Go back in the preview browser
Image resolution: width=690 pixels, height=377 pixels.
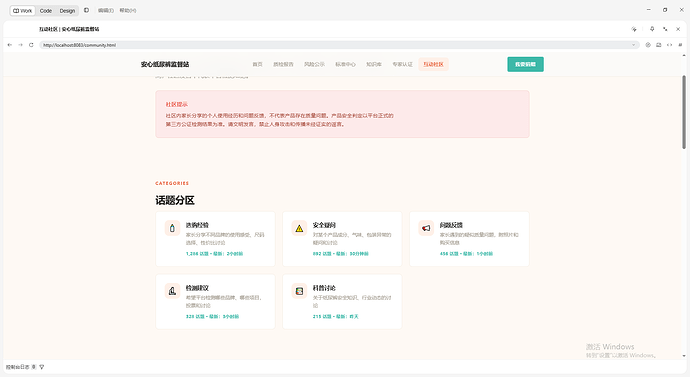click(x=10, y=45)
